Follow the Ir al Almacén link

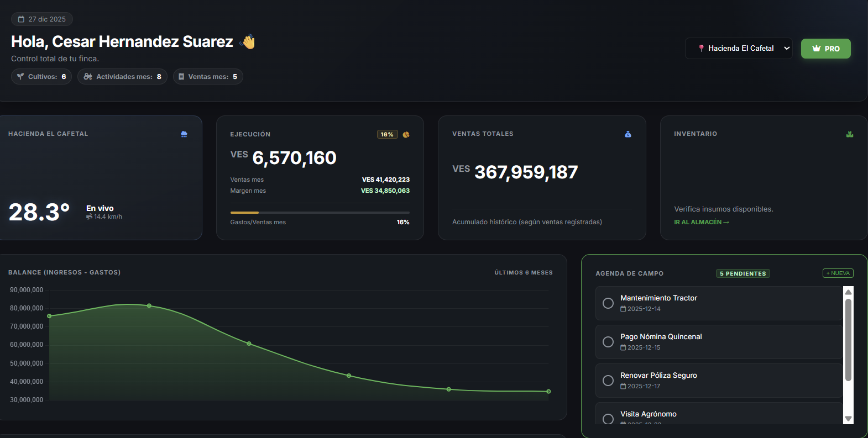coord(701,222)
